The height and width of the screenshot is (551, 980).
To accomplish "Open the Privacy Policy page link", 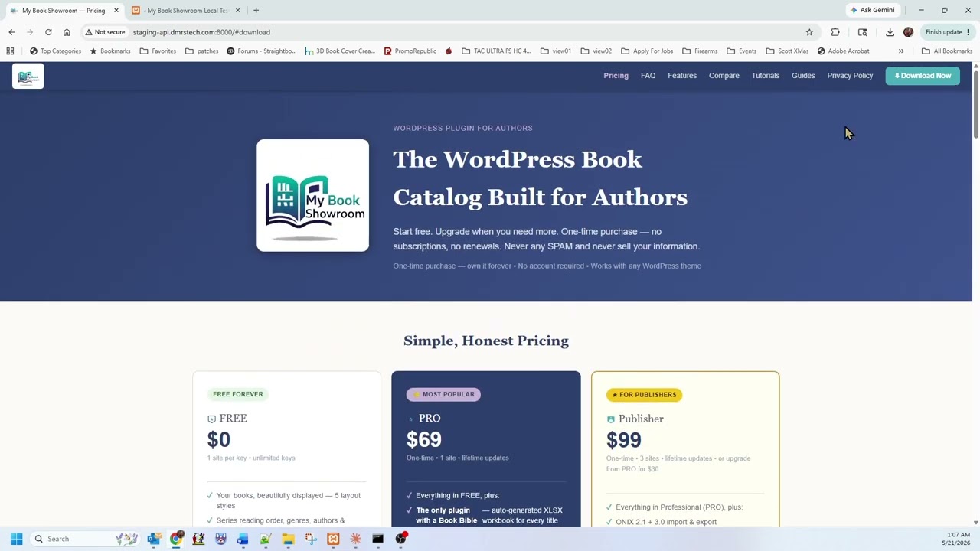I will 850,76.
